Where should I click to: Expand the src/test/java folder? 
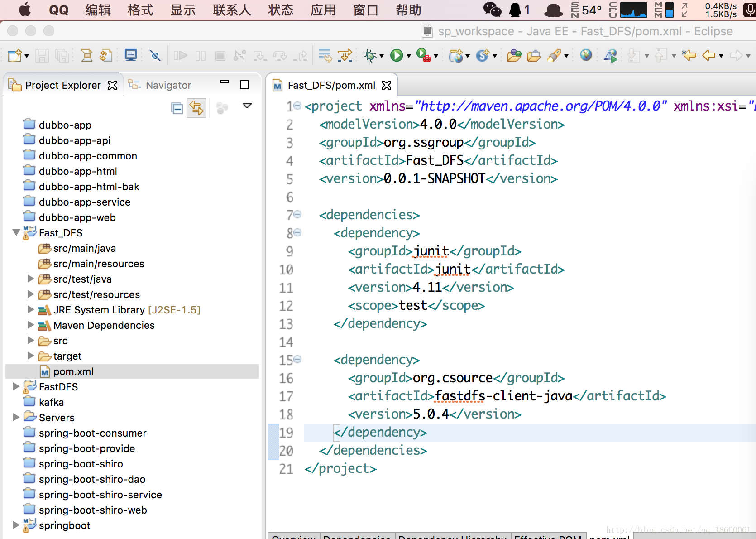tap(31, 279)
